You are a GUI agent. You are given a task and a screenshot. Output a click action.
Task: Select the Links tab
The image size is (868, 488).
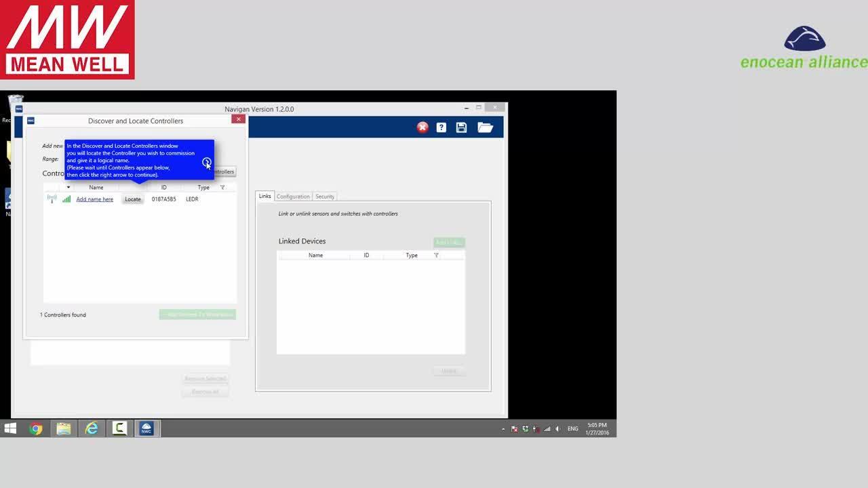(264, 196)
